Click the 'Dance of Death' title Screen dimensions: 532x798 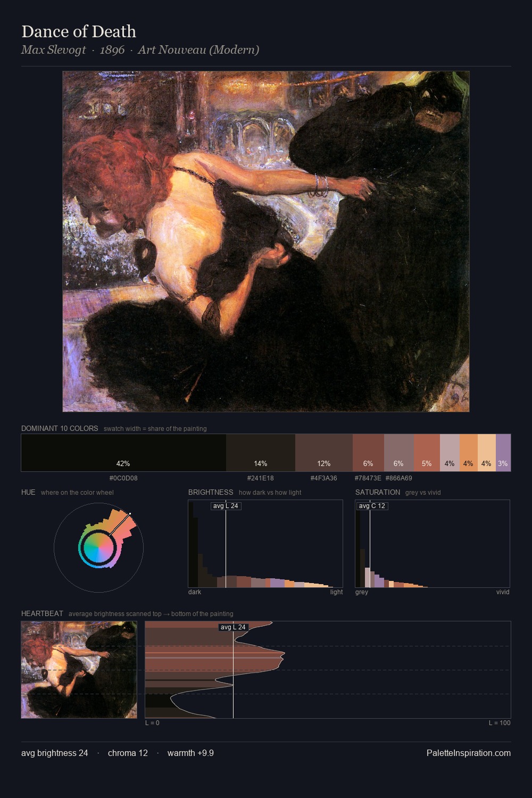(79, 31)
